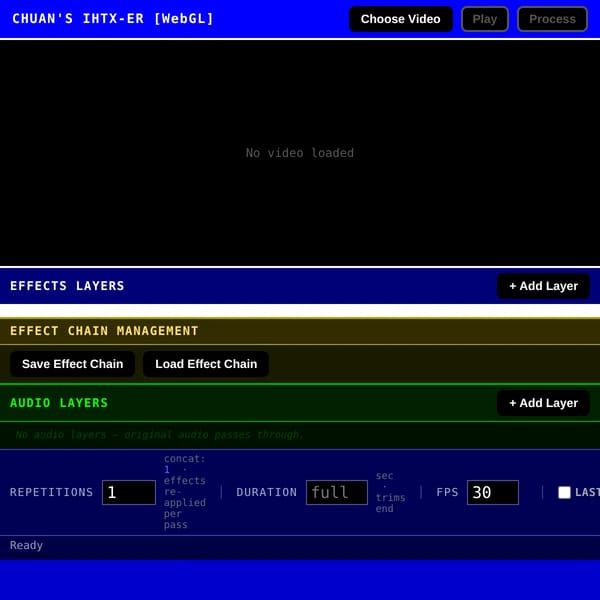This screenshot has width=600, height=600.
Task: Focus the Repetitions input field
Action: point(129,492)
